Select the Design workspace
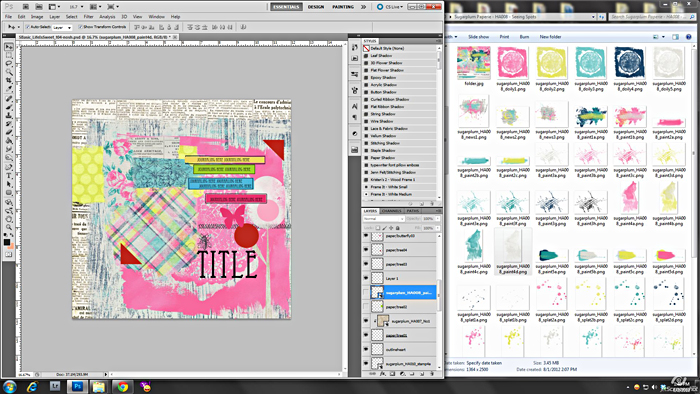This screenshot has height=394, width=700. tap(316, 7)
